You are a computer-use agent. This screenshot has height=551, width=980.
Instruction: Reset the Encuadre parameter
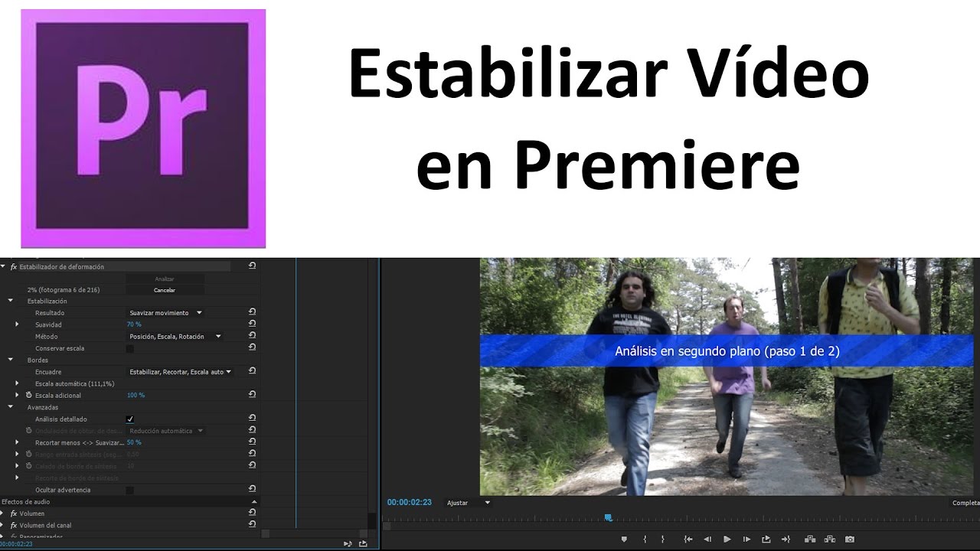coord(252,371)
